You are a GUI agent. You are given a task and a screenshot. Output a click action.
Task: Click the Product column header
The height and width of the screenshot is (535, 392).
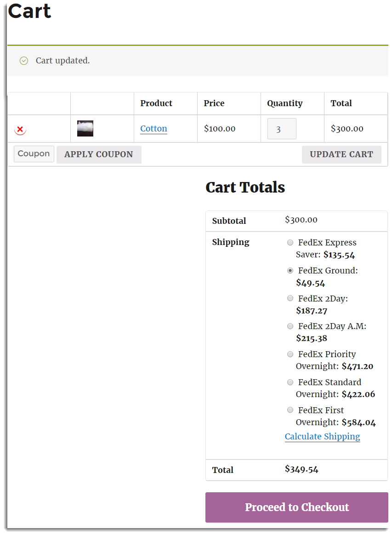point(156,103)
